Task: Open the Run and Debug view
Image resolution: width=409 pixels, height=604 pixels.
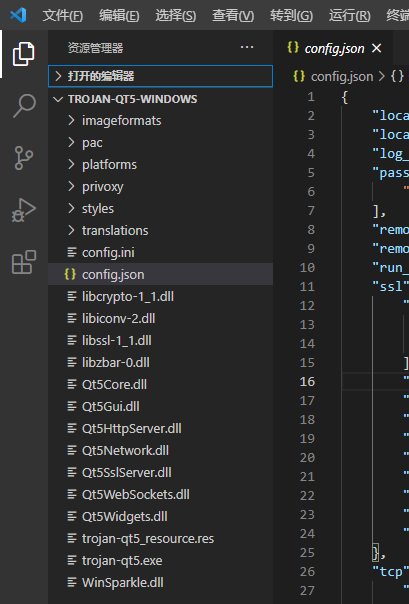Action: click(24, 210)
